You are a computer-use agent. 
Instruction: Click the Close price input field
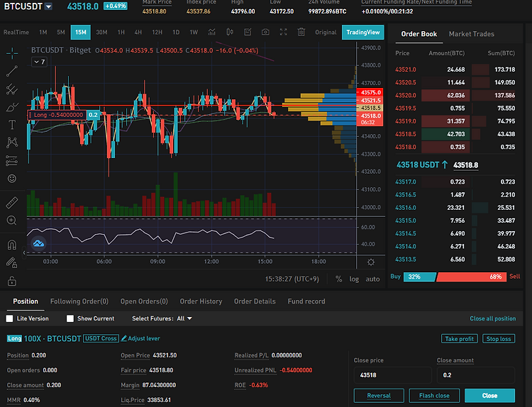click(x=393, y=375)
